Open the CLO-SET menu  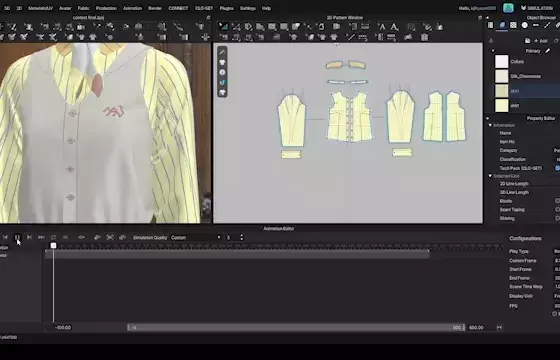click(204, 8)
